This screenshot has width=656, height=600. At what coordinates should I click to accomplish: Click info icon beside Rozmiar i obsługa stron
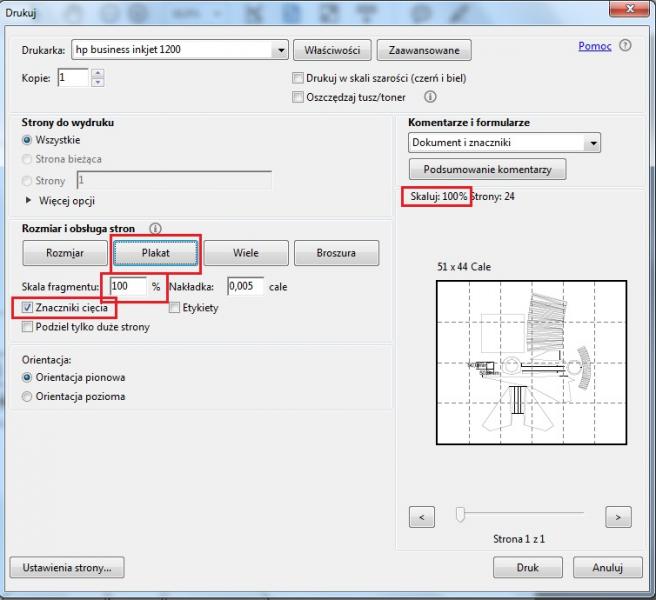coord(155,229)
